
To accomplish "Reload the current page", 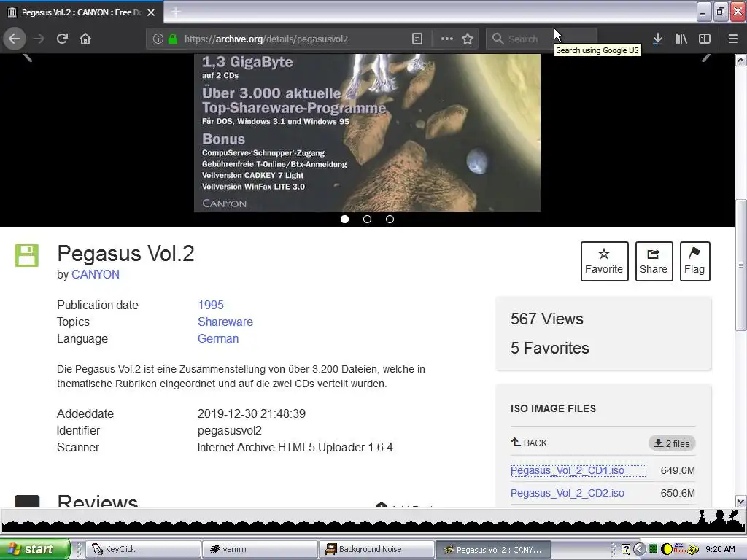I will (62, 39).
